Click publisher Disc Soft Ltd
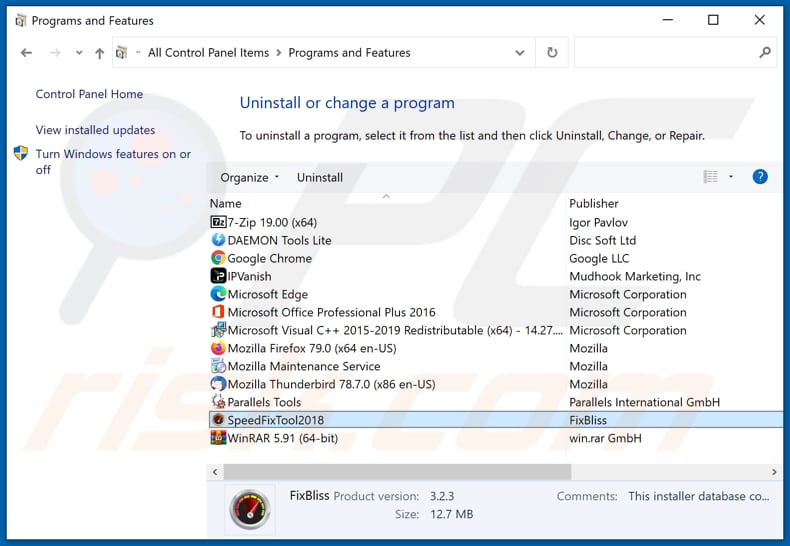The width and height of the screenshot is (790, 546). pos(603,240)
